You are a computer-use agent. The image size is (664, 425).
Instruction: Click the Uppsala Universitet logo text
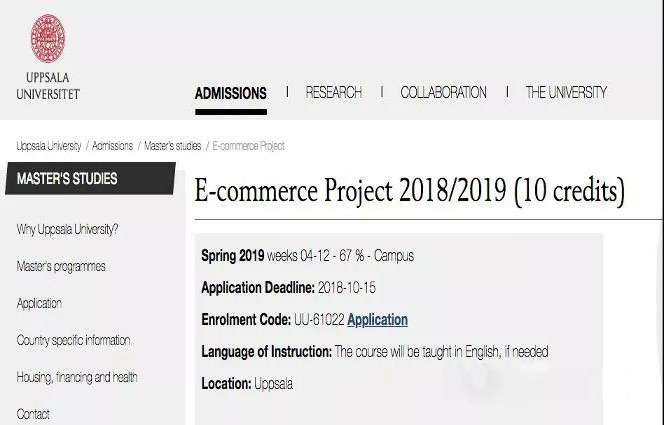(48, 86)
